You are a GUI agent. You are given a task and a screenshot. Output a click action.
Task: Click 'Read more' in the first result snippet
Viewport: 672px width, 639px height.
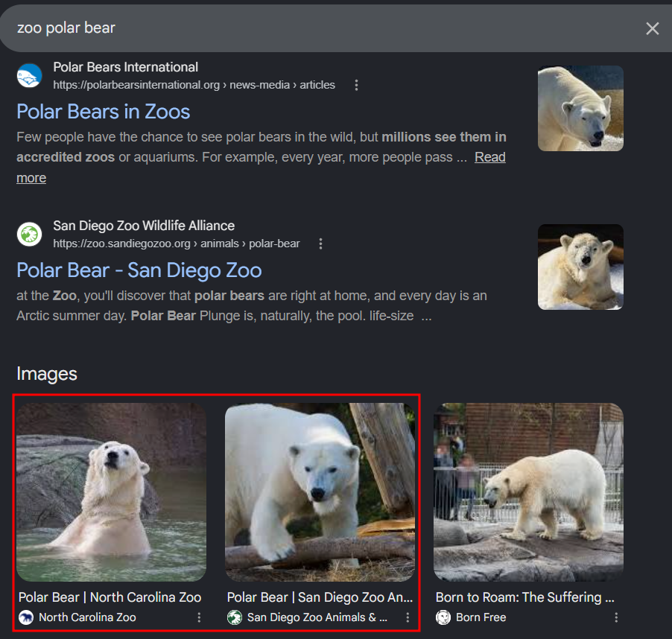490,157
